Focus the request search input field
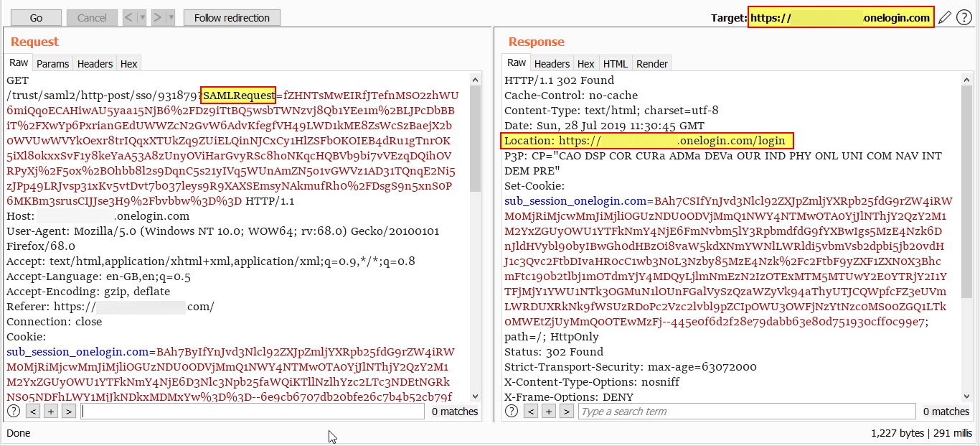 pos(253,412)
